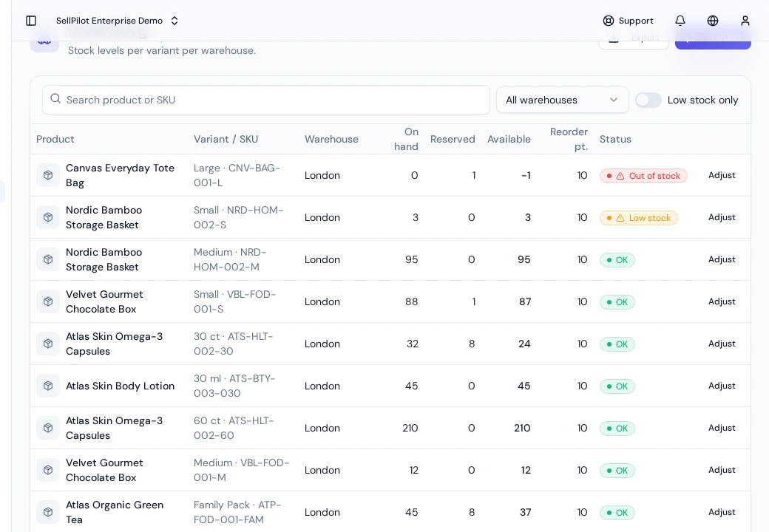
Task: Adjust stock for VBL-FOD-001-S
Action: point(722,301)
